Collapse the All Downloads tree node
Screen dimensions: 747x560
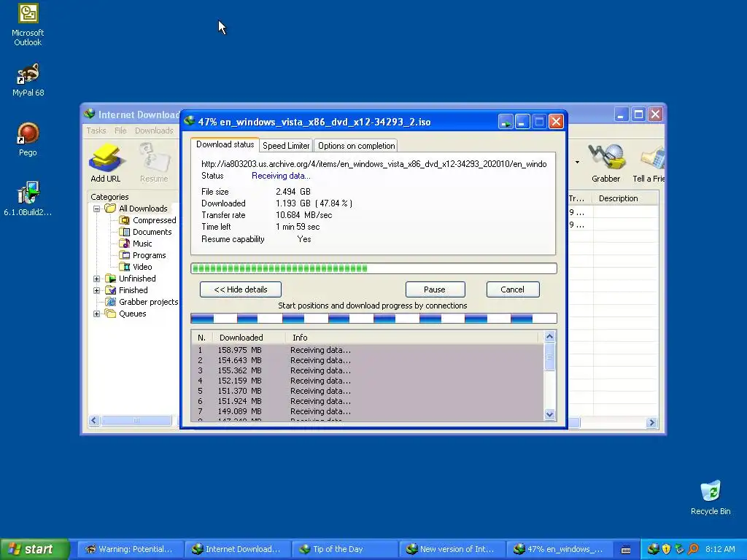tap(97, 209)
